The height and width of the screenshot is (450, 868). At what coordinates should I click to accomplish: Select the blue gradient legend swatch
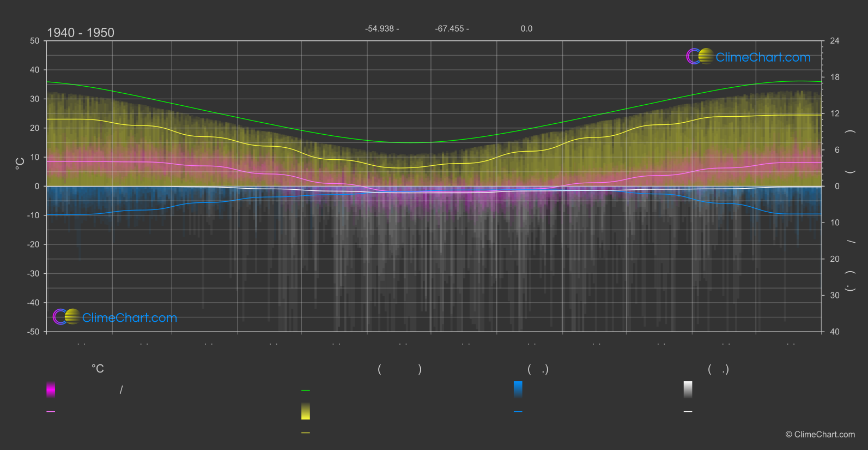pyautogui.click(x=518, y=389)
